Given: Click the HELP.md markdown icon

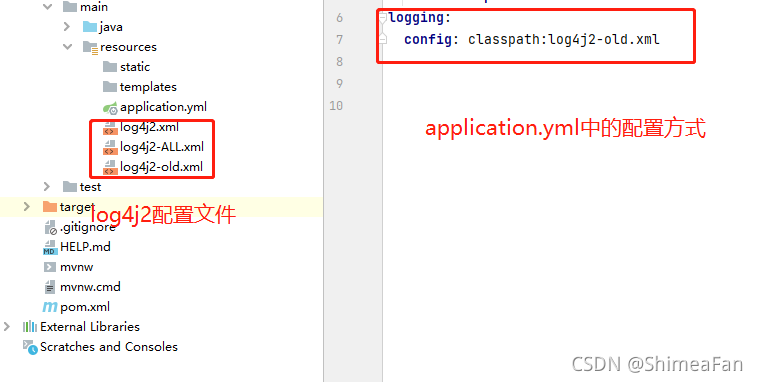Looking at the screenshot, I should tap(49, 247).
